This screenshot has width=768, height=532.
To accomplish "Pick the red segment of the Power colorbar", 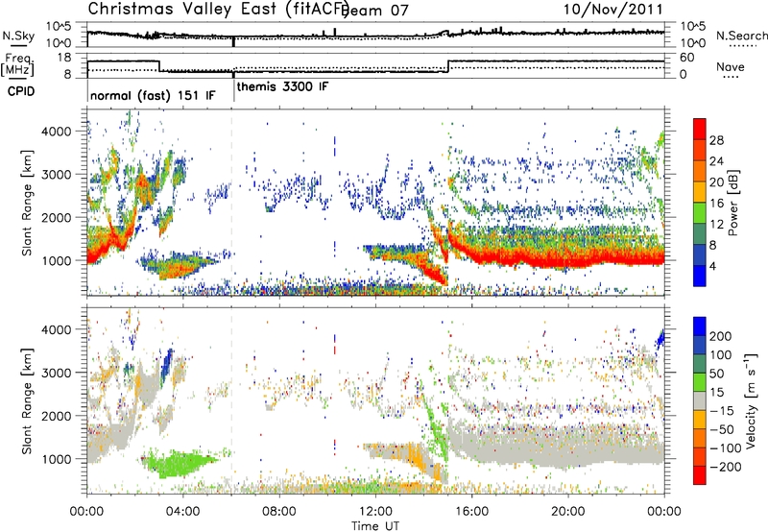I will click(700, 130).
